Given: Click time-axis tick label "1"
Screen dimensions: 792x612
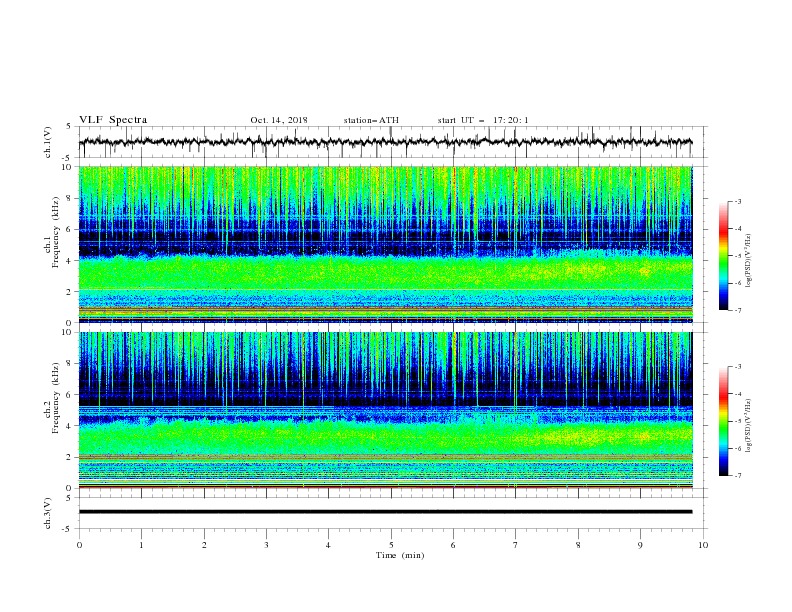Looking at the screenshot, I should pos(141,545).
